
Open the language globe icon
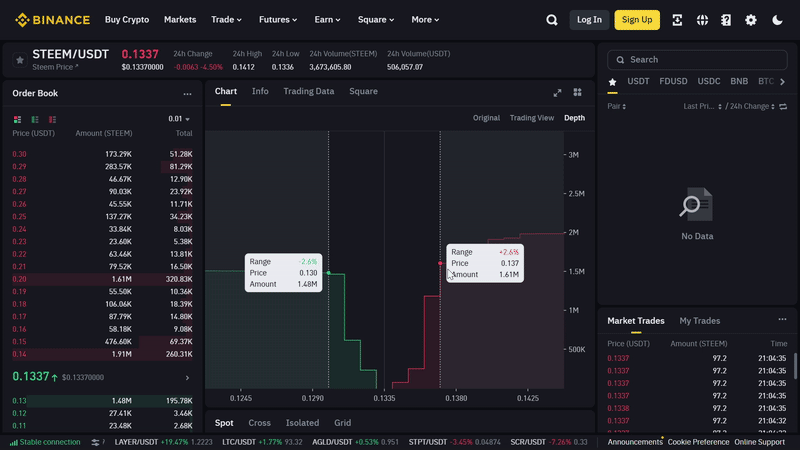point(702,20)
